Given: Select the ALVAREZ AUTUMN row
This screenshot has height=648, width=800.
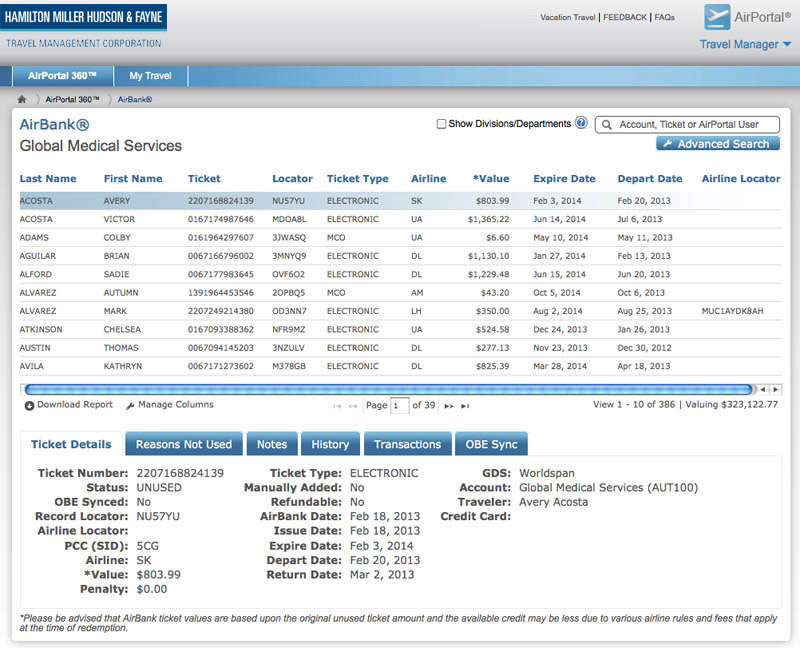Looking at the screenshot, I should pos(401,292).
